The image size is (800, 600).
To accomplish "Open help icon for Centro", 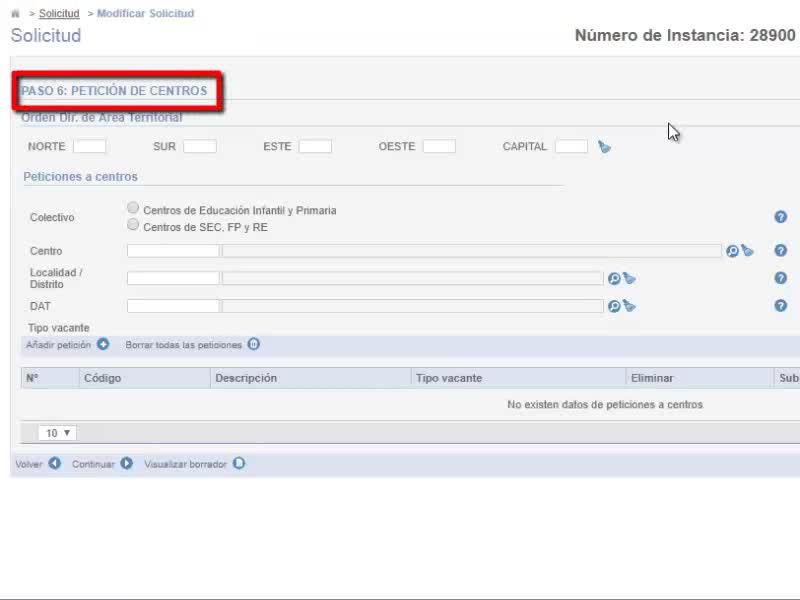I will point(781,251).
